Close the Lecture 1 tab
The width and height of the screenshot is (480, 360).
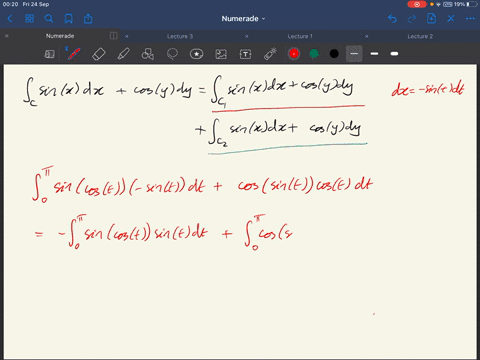pyautogui.click(x=247, y=36)
